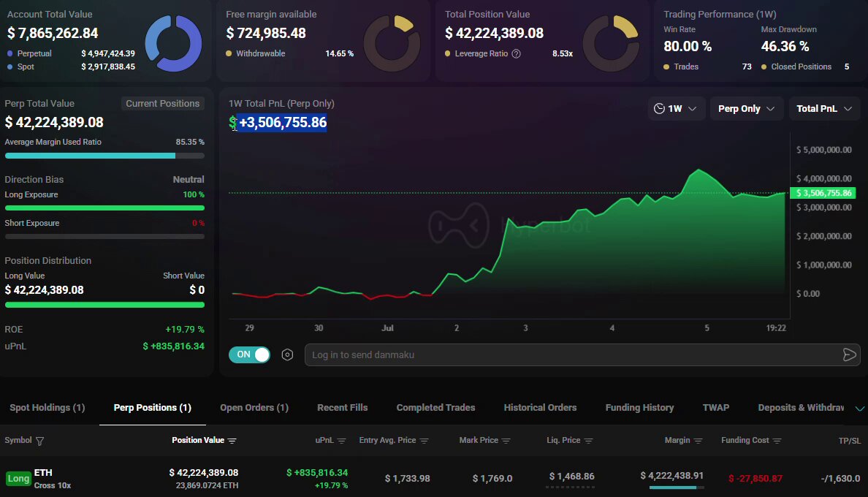
Task: Sort by Position Value using its sort icon
Action: [232, 441]
